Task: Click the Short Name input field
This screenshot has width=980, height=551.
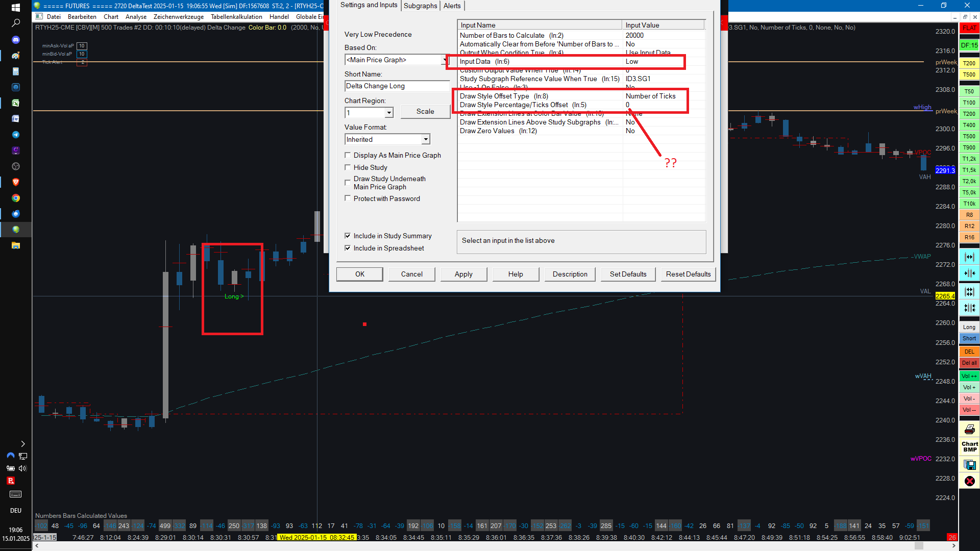Action: [397, 86]
